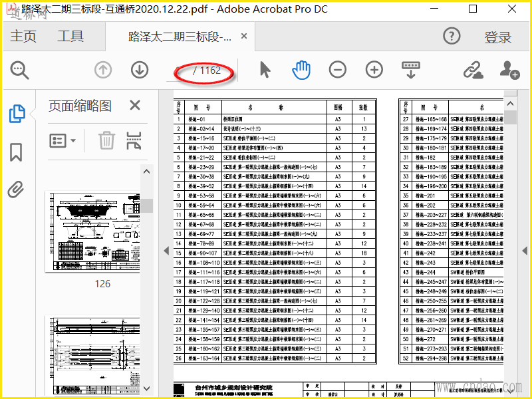Click row 2 cell 桥施-02~14
The width and height of the screenshot is (532, 399).
(x=203, y=128)
